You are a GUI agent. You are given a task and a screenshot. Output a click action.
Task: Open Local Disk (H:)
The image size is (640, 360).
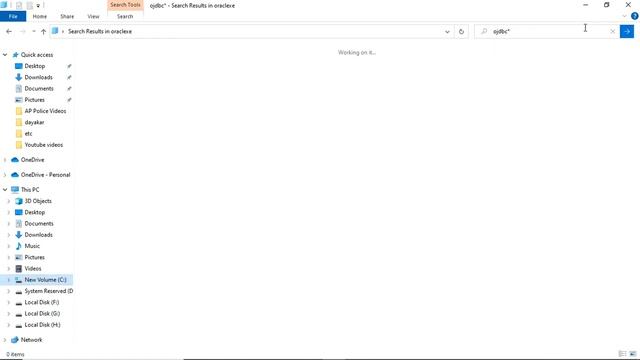tap(42, 325)
